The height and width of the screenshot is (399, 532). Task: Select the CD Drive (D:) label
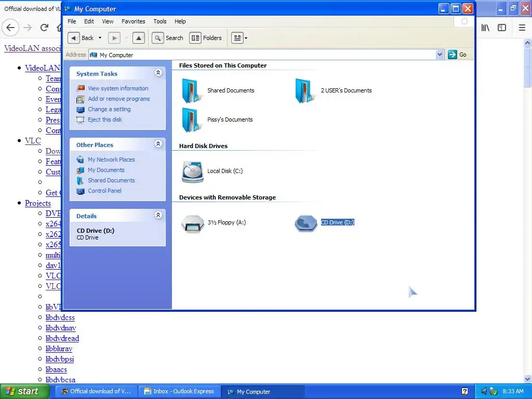[338, 222]
